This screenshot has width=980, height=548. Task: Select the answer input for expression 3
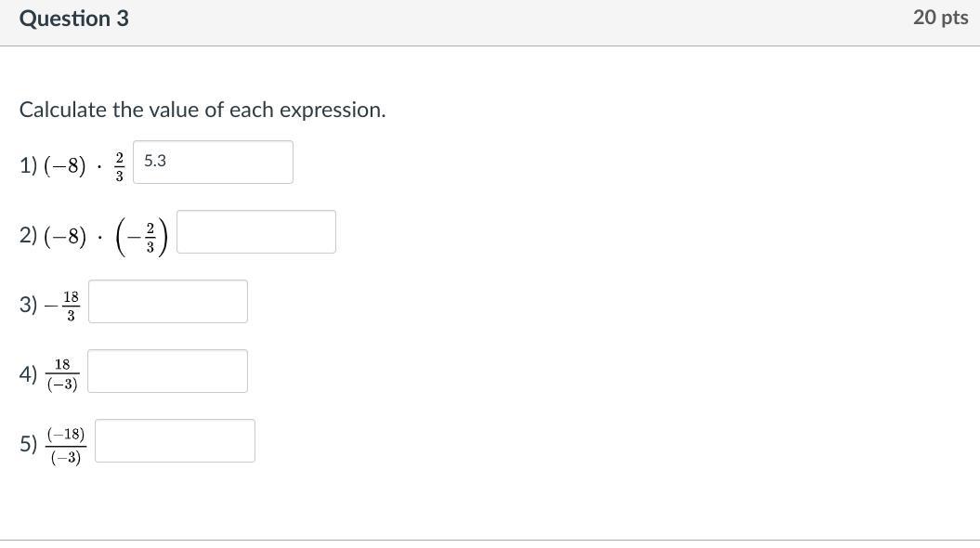167,301
